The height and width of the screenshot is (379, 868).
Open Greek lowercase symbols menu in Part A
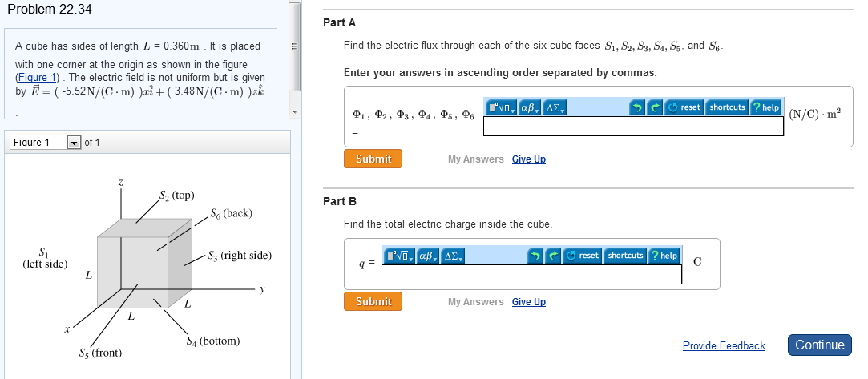point(531,107)
